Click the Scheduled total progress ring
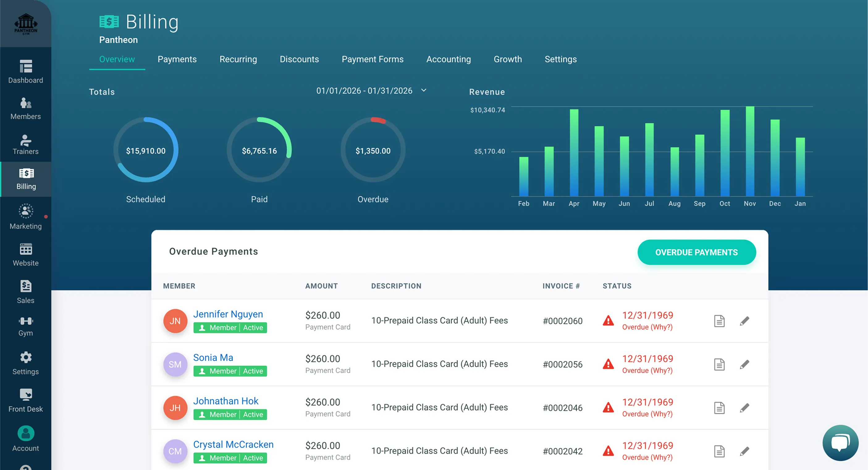Viewport: 868px width, 470px height. pyautogui.click(x=145, y=150)
